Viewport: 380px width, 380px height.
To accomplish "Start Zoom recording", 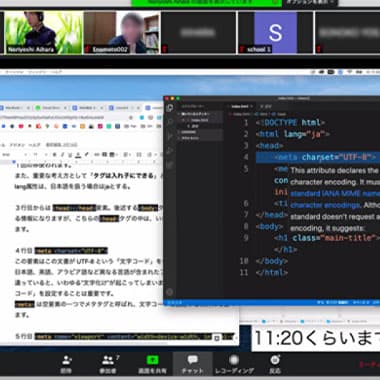I will click(x=234, y=364).
